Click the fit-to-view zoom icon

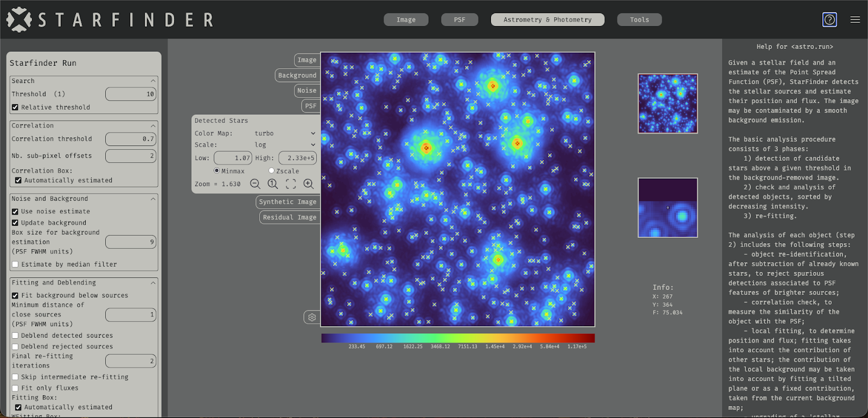[x=291, y=184]
